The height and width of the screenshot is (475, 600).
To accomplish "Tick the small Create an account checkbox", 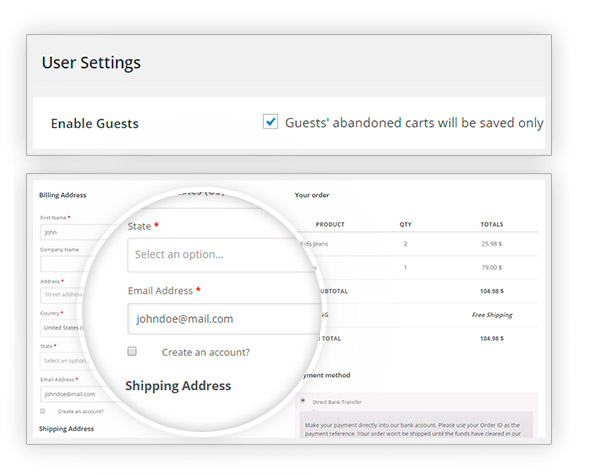I will pos(42,411).
